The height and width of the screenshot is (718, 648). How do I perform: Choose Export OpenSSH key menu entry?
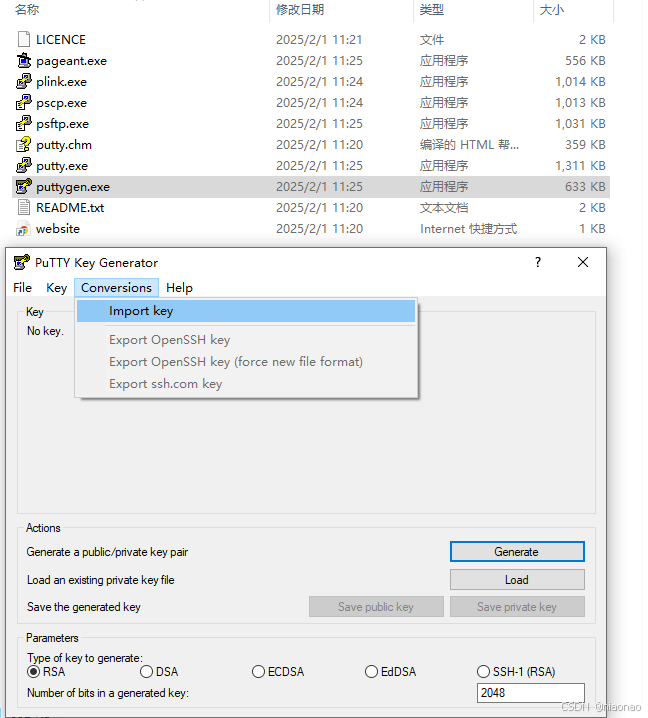246,340
